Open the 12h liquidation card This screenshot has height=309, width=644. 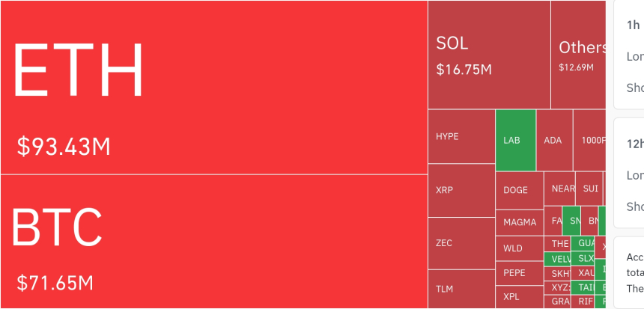629,173
